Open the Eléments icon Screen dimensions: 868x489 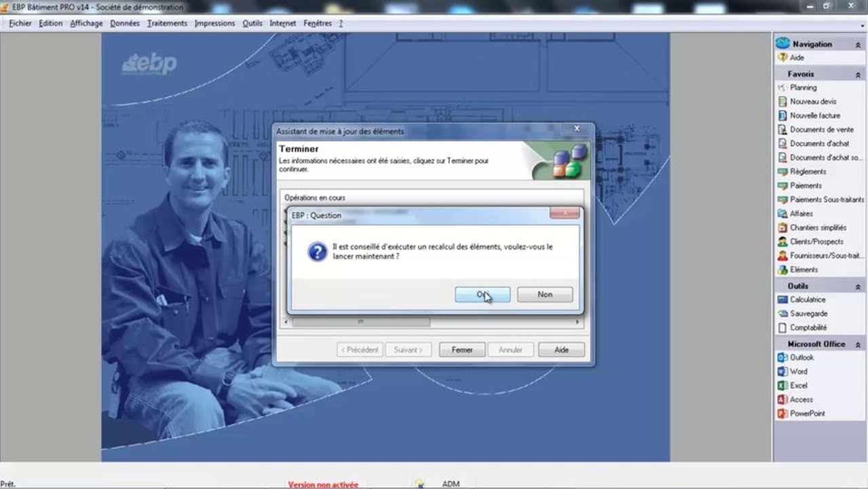[782, 270]
